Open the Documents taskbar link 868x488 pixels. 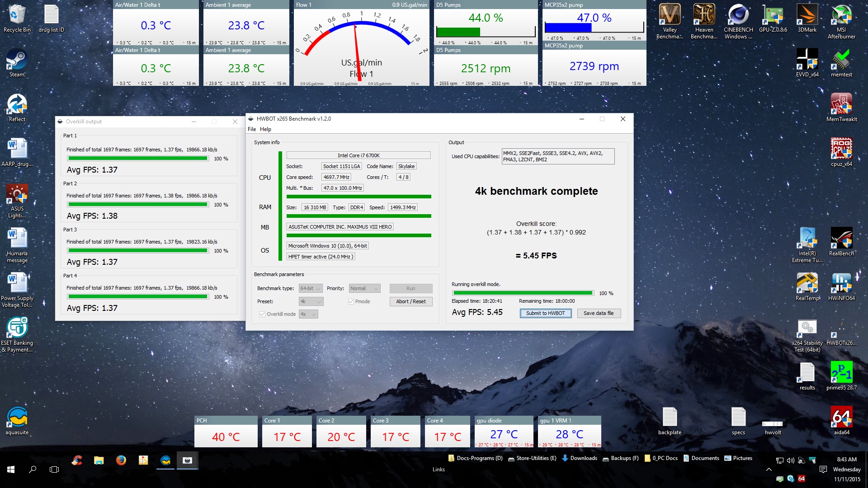click(701, 458)
